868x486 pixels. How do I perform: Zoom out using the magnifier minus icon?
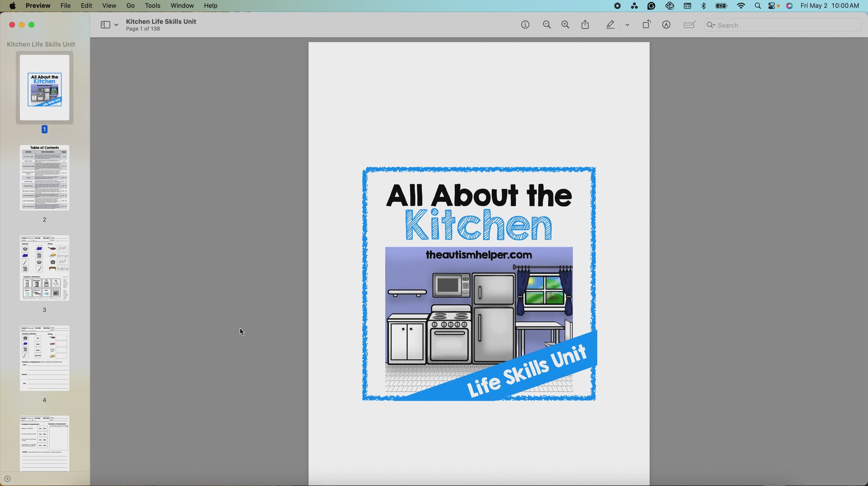pyautogui.click(x=547, y=25)
